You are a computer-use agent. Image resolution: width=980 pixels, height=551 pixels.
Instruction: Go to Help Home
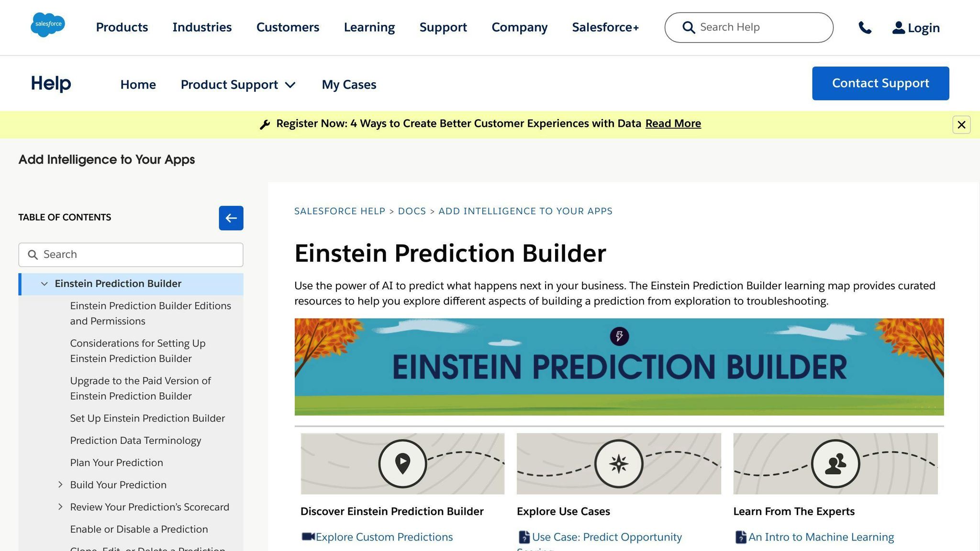(138, 85)
